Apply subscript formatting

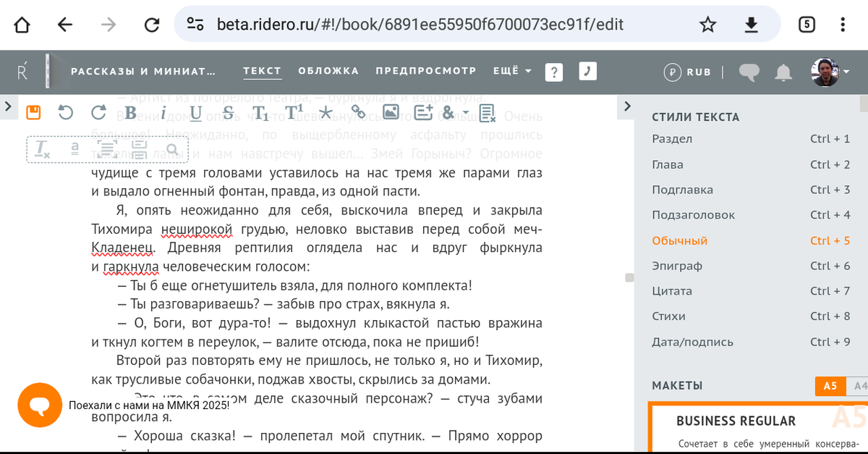click(261, 113)
